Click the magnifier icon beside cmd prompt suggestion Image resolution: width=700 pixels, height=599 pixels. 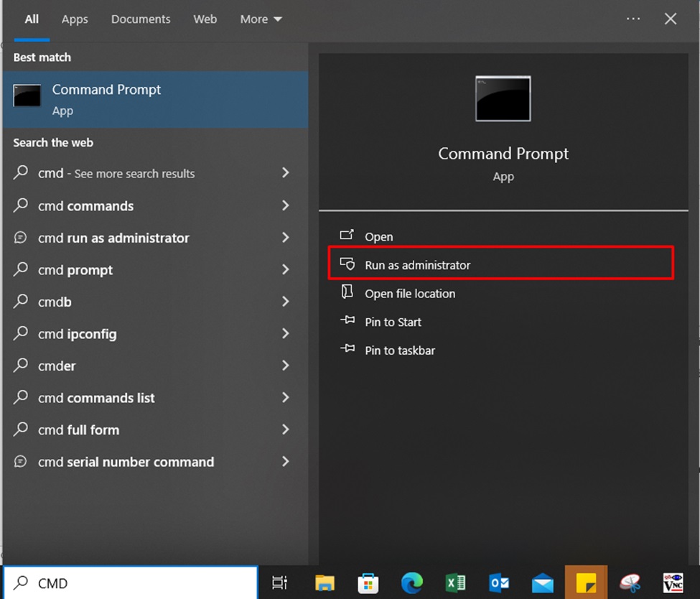[x=22, y=270]
